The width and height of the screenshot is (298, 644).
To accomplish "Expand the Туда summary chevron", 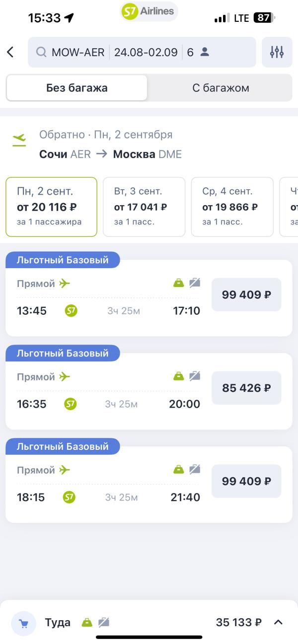I will tap(278, 622).
